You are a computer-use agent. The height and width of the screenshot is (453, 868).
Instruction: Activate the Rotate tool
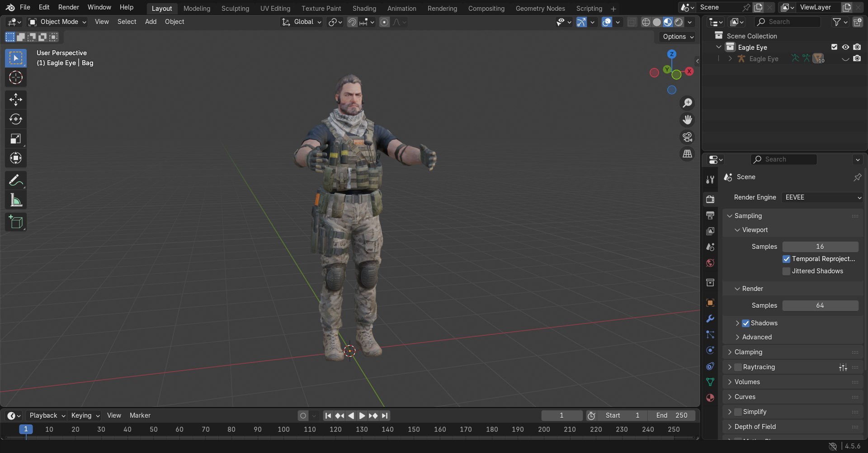pos(16,119)
